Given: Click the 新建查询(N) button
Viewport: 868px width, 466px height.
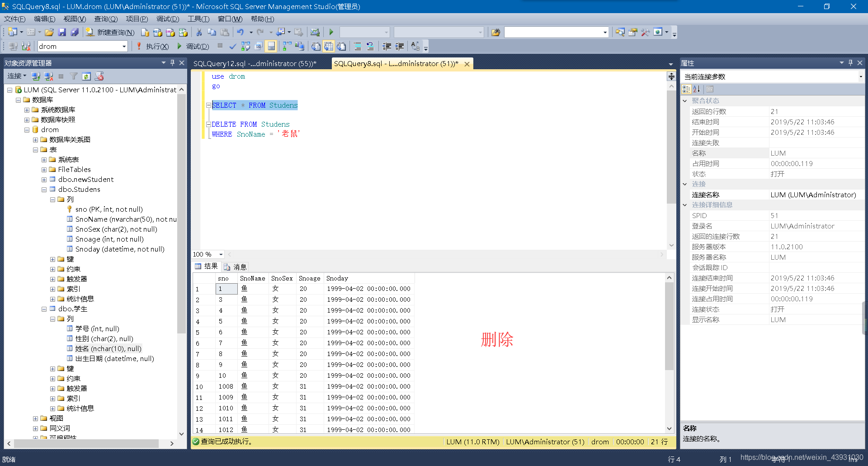Looking at the screenshot, I should pos(110,32).
